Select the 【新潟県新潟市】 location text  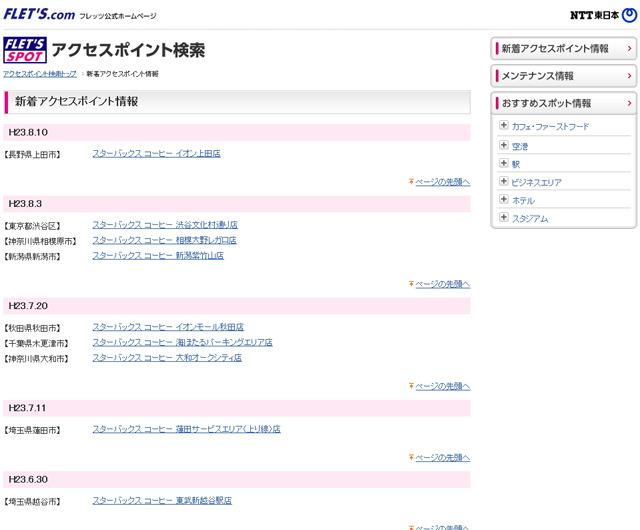pos(32,257)
